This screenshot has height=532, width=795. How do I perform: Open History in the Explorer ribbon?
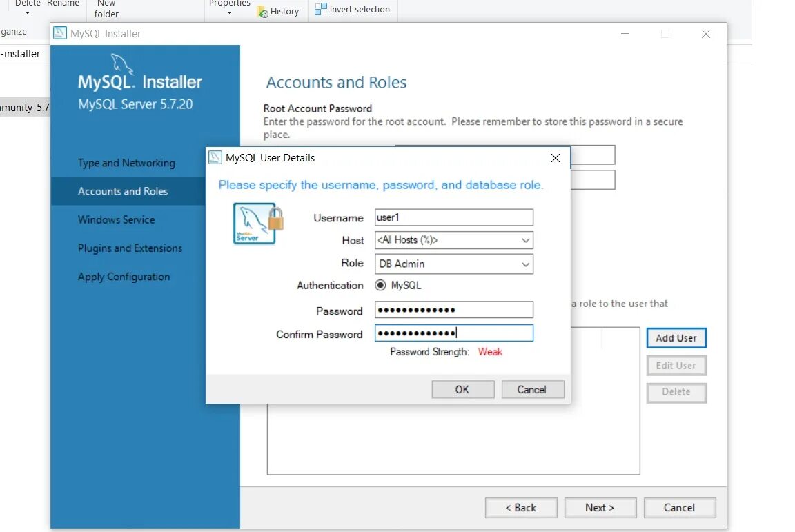click(x=278, y=11)
